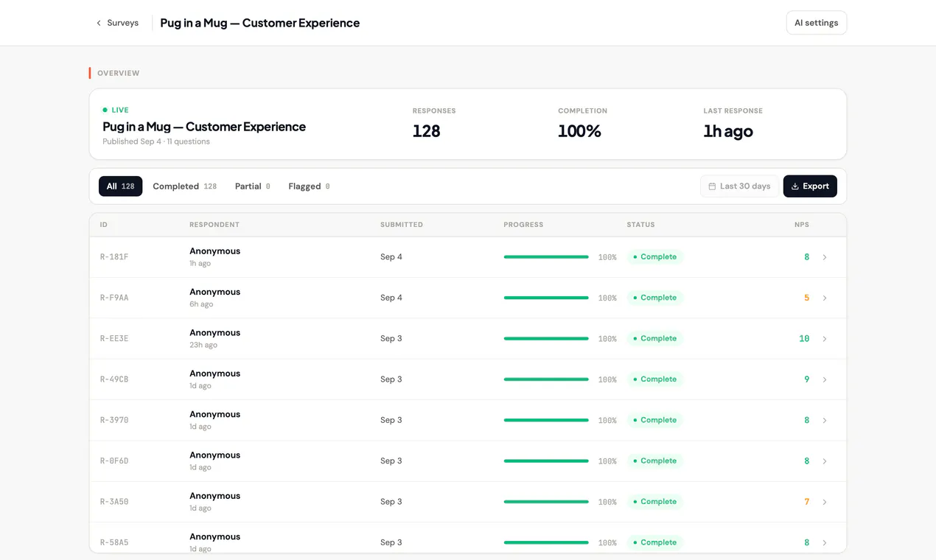
Task: Click NPS score 10 in row R-EE3E
Action: pyautogui.click(x=804, y=339)
